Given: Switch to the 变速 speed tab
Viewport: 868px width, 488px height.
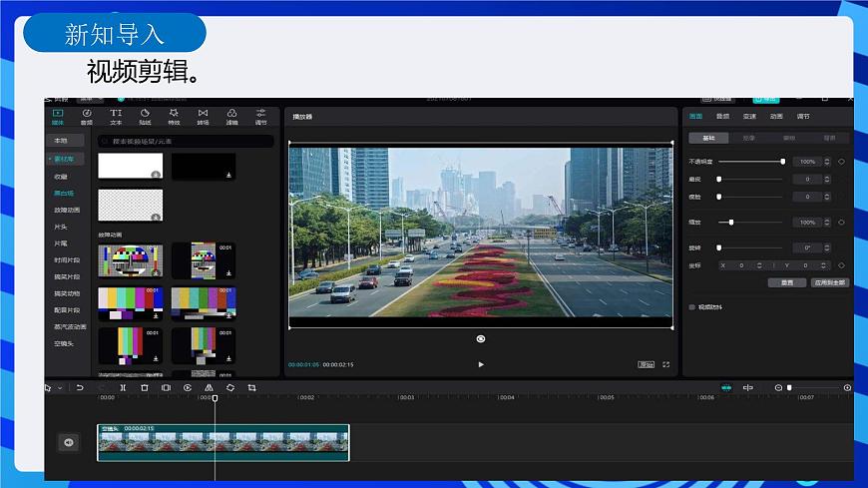Looking at the screenshot, I should 749,117.
